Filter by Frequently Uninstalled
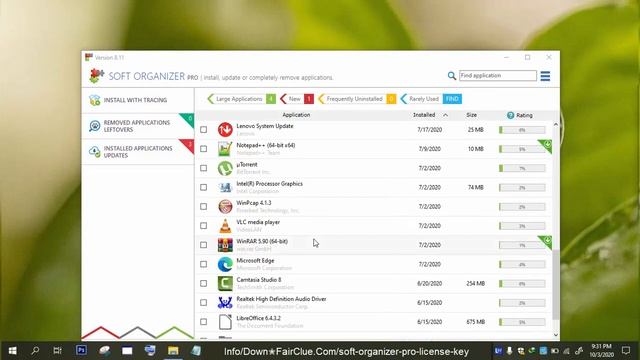This screenshot has width=640, height=360. tap(357, 99)
